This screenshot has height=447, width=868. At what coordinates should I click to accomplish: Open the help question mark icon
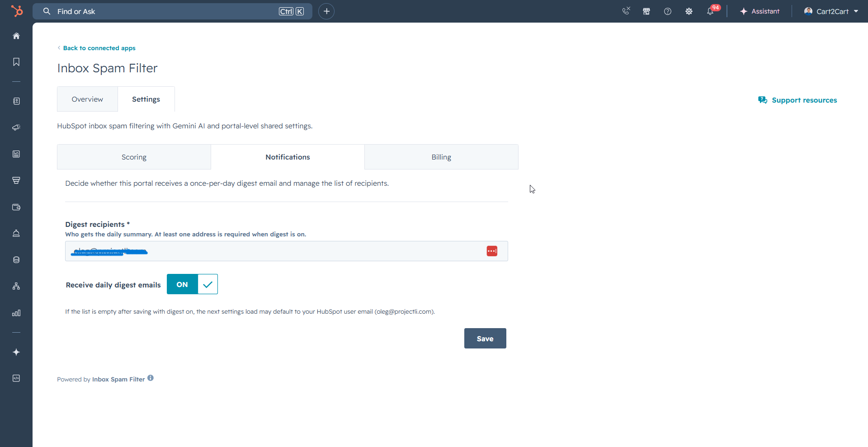(668, 11)
